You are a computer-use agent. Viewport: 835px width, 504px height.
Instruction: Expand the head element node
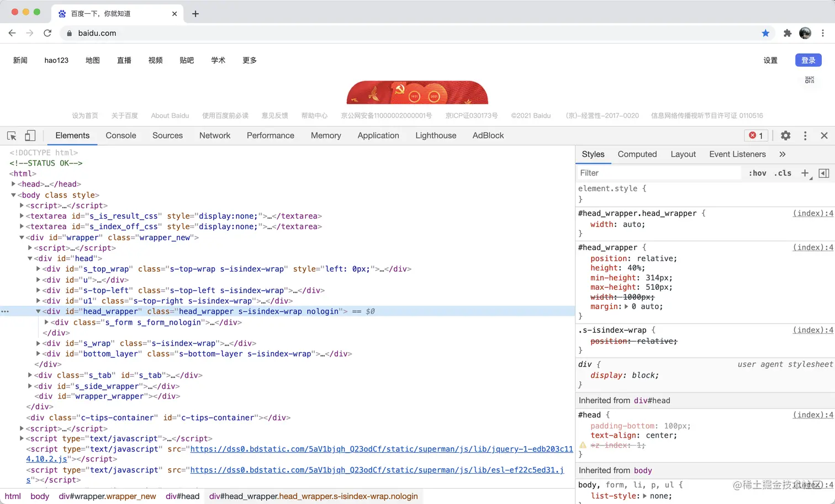(x=13, y=184)
